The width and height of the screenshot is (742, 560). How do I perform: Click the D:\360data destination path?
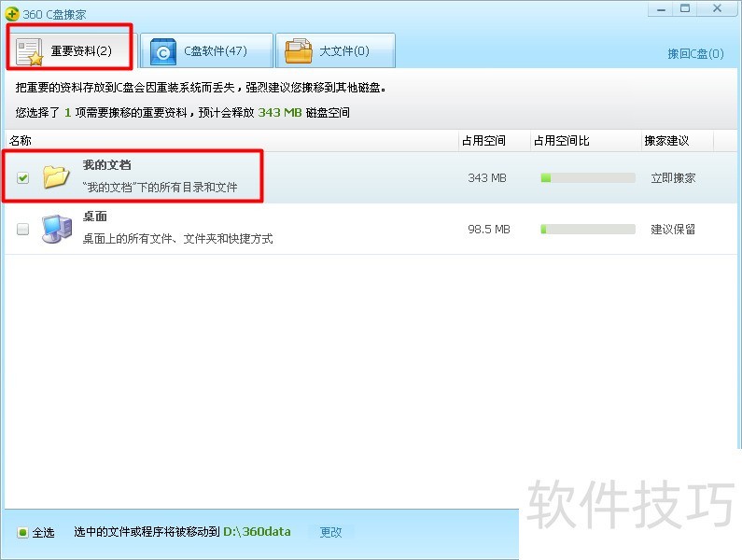tap(257, 532)
